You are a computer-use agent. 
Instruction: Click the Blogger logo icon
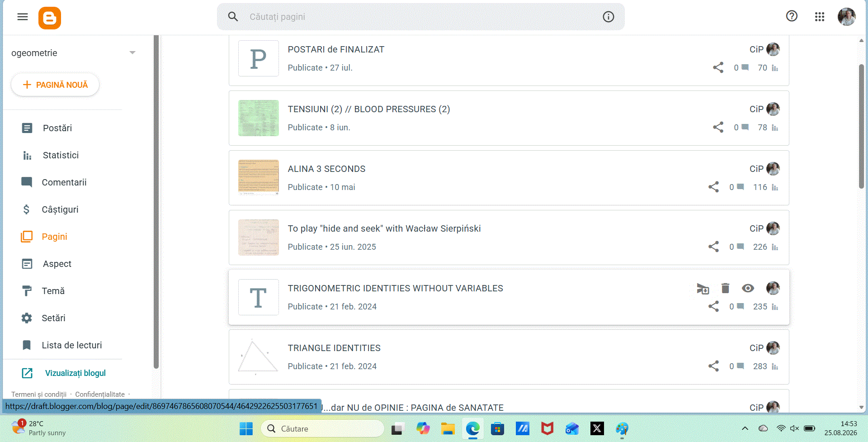[50, 18]
